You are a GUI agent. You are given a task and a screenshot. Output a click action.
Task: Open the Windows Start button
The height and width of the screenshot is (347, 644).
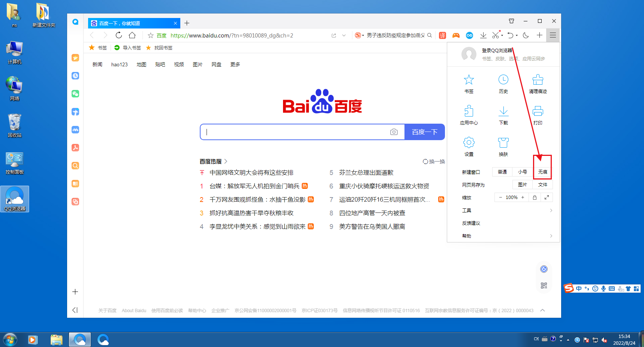pyautogui.click(x=10, y=340)
